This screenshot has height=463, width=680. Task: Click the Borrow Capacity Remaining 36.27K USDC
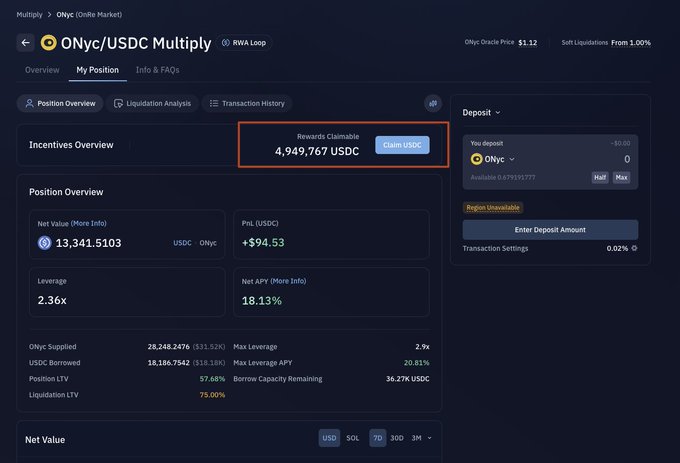pyautogui.click(x=408, y=379)
